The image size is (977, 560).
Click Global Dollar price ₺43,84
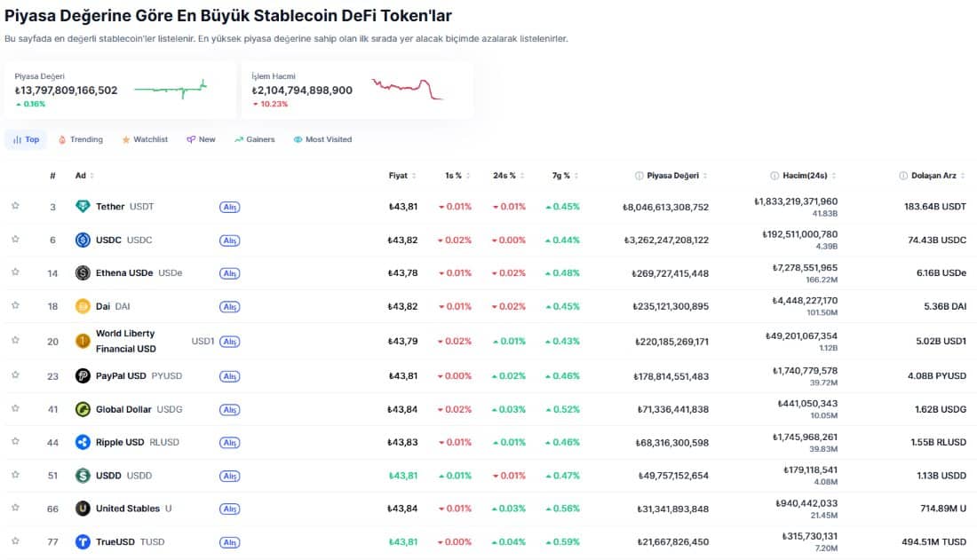(x=402, y=409)
